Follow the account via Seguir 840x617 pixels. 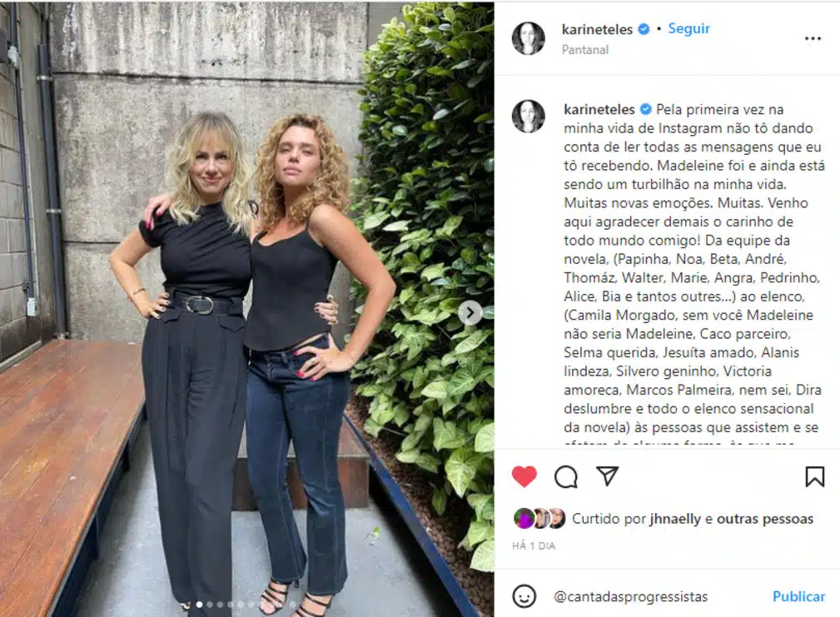point(688,28)
